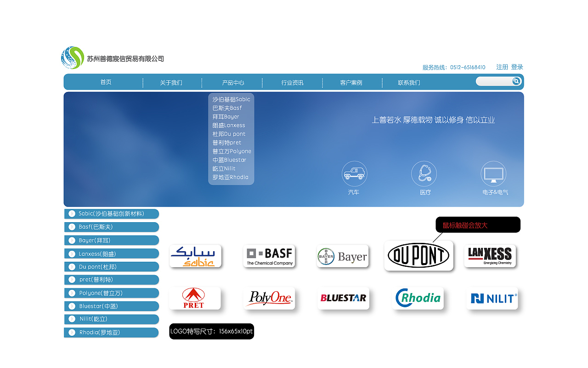This screenshot has height=368, width=588.
Task: Click the search magnifier icon
Action: pos(517,81)
